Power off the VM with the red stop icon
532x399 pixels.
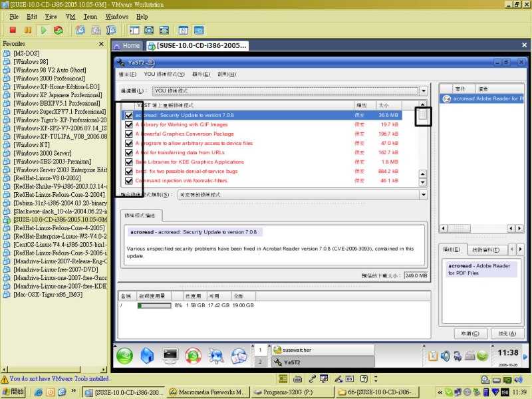click(x=13, y=30)
